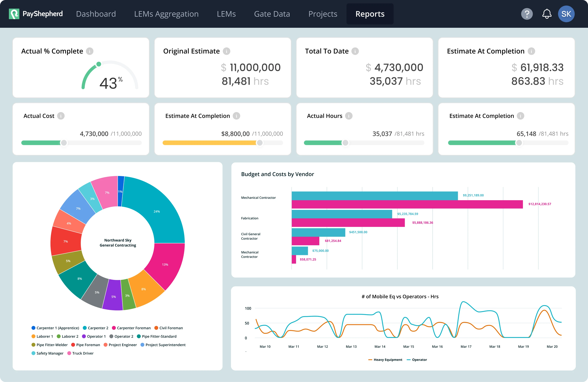
Task: Toggle Carpenter Foreman legend item
Action: coord(134,328)
